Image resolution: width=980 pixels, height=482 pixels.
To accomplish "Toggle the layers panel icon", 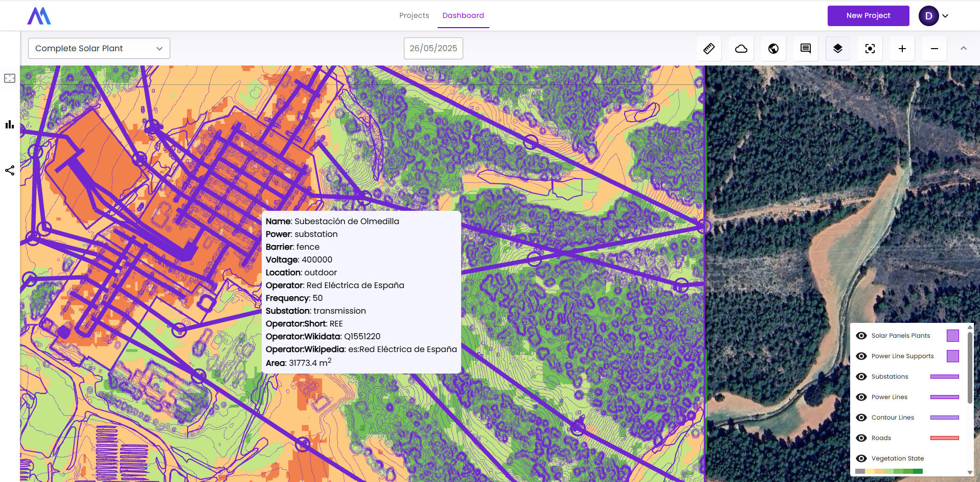I will click(838, 49).
